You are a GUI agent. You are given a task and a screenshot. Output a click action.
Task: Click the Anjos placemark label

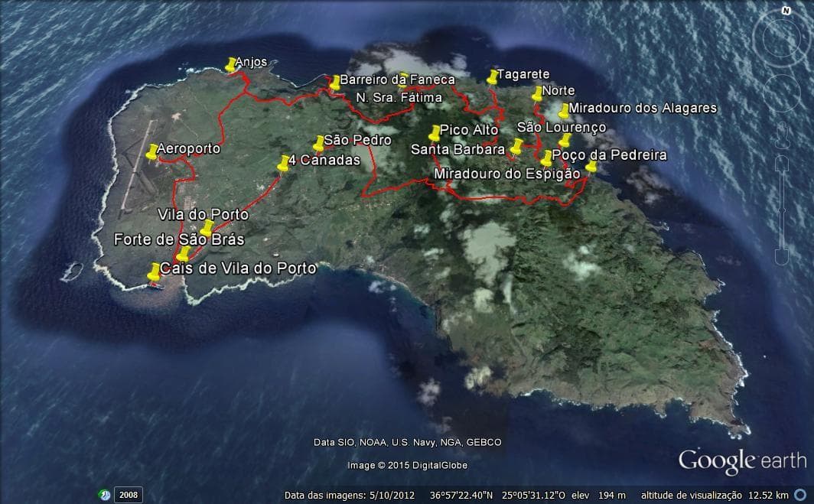[251, 62]
